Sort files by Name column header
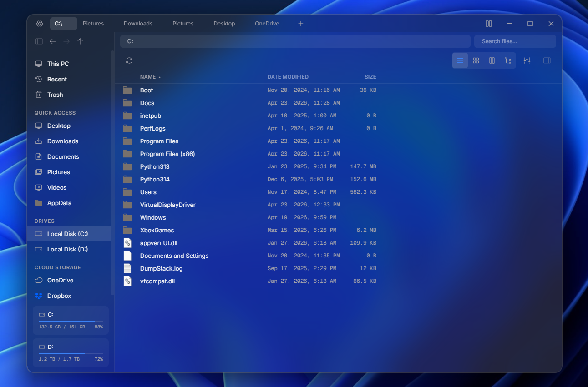Image resolution: width=588 pixels, height=387 pixels. (x=148, y=77)
